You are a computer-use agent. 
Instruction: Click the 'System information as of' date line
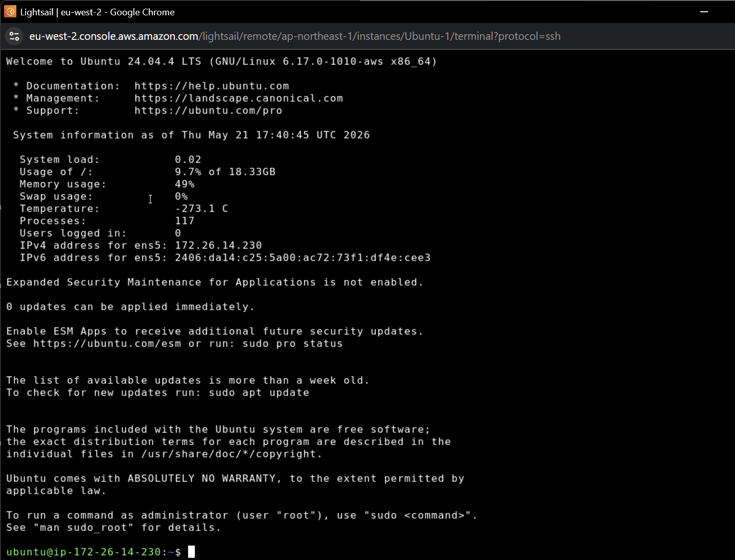[x=191, y=135]
